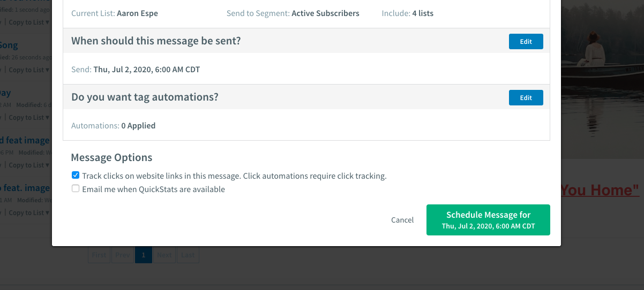The image size is (644, 290).
Task: Uncheck the track clicks on website links option
Action: [x=76, y=175]
